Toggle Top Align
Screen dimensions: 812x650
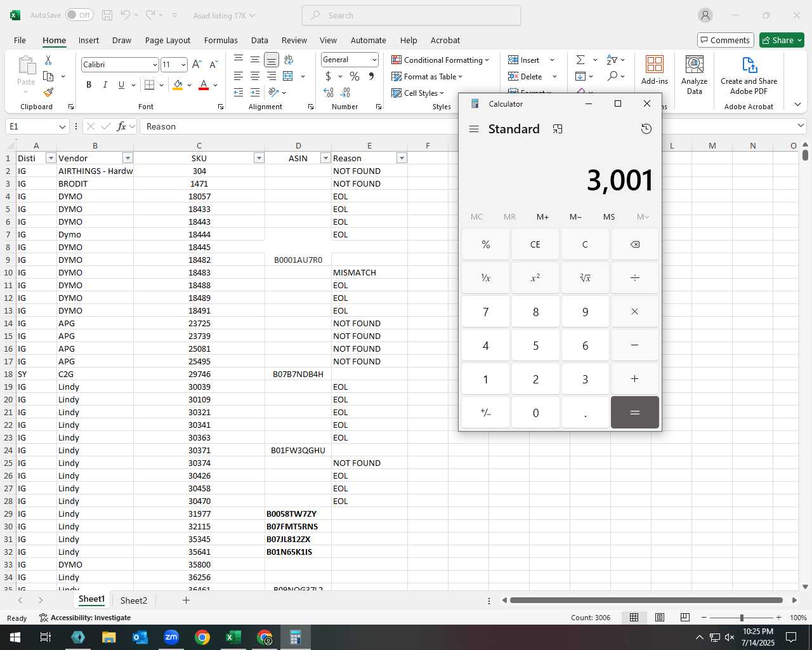tap(239, 60)
